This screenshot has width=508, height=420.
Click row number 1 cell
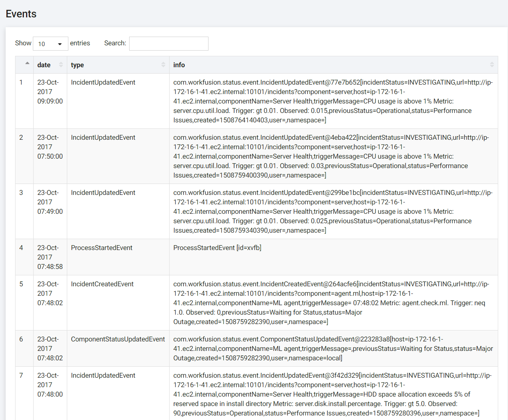[24, 101]
